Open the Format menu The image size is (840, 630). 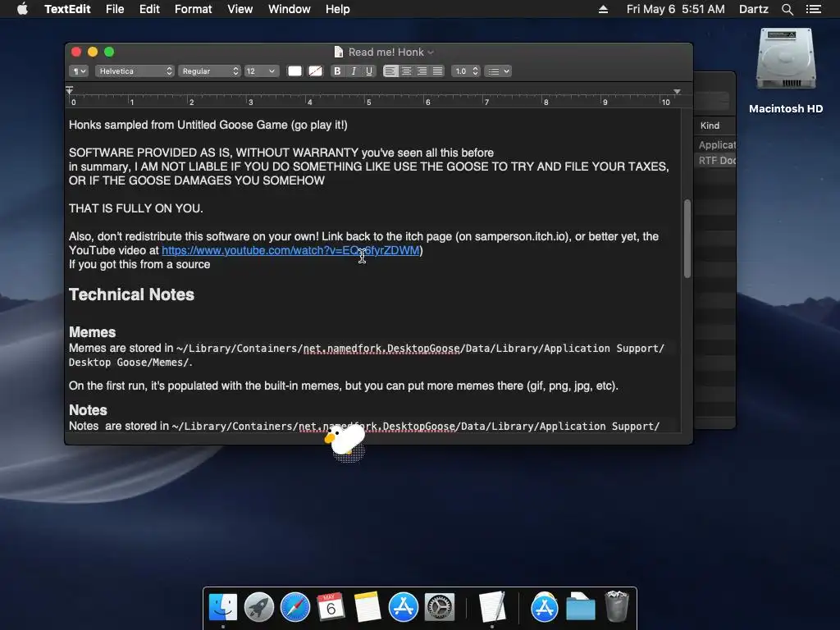pyautogui.click(x=194, y=9)
